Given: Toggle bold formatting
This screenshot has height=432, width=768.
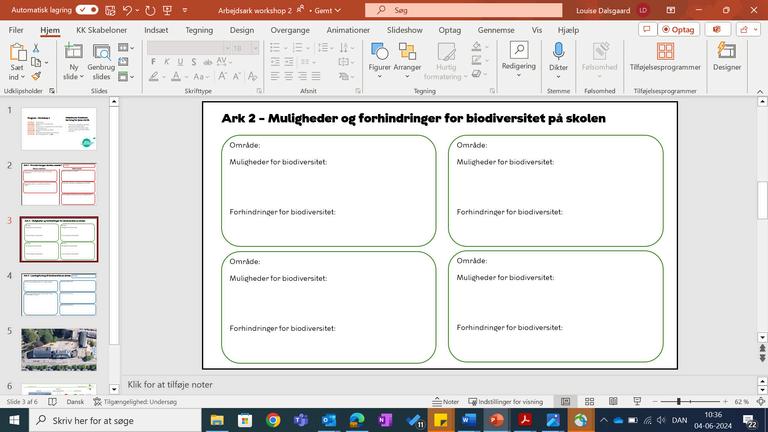Looking at the screenshot, I should 153,62.
